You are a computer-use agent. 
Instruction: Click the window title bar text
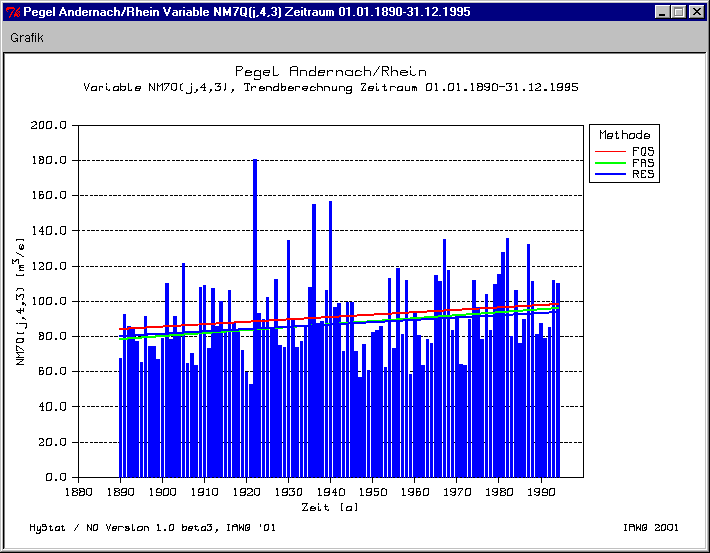pos(247,12)
